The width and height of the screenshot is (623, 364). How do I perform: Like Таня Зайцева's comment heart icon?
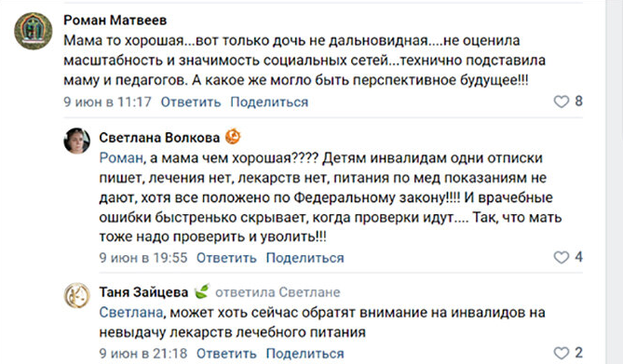(561, 353)
